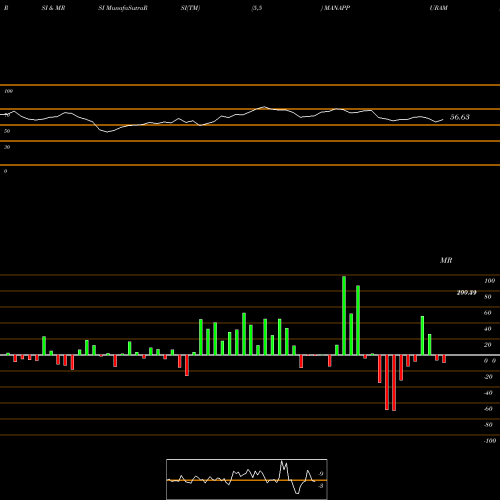Click the 'MANAPP' symbol header text

point(336,8)
